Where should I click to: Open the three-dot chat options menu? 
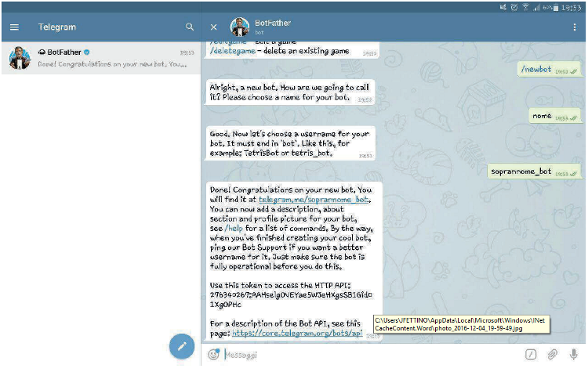[x=575, y=27]
